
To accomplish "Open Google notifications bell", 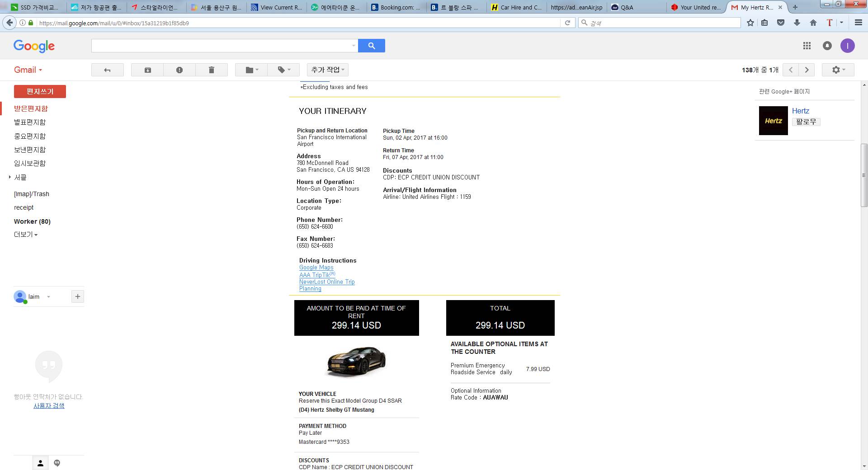I will pos(827,46).
